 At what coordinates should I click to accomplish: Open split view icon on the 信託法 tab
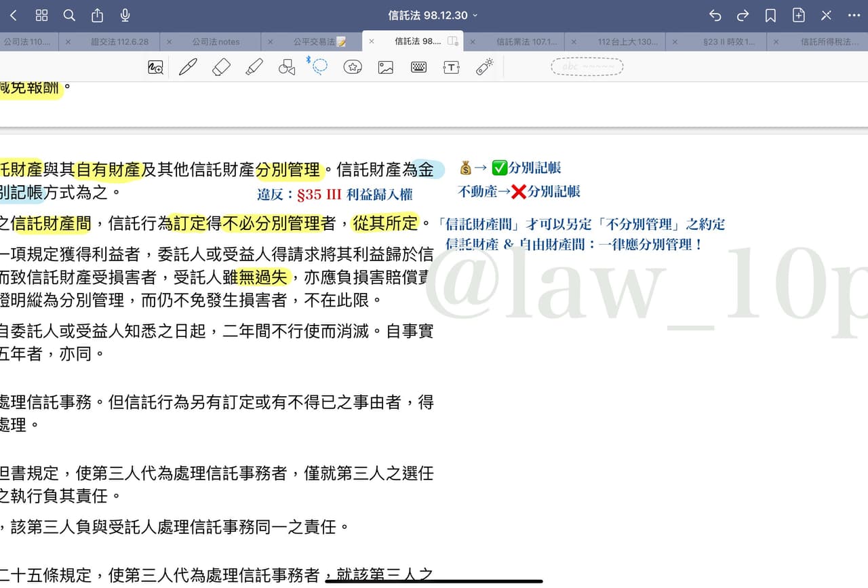pyautogui.click(x=453, y=41)
